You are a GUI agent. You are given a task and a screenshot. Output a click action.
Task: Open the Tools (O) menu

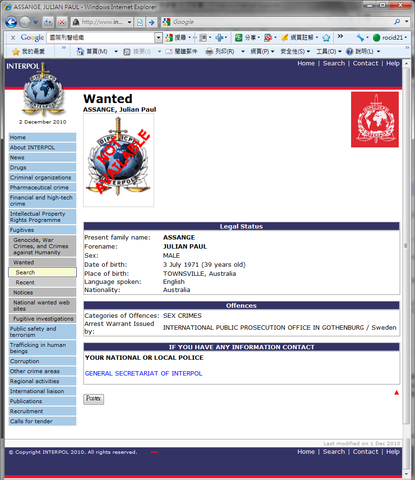click(328, 51)
